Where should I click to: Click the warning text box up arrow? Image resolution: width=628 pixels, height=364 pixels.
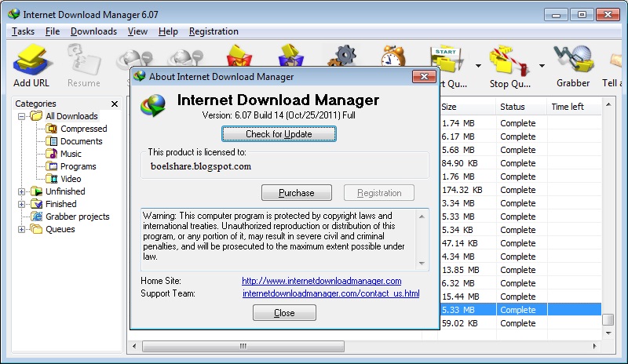422,217
